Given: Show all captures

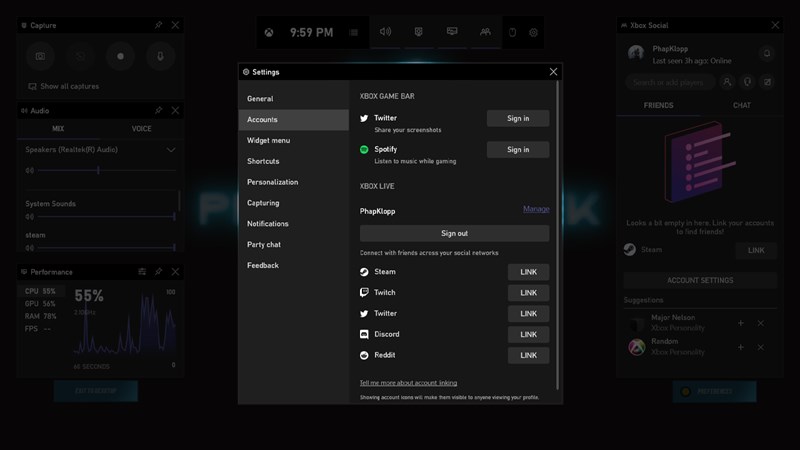Looking at the screenshot, I should [64, 86].
